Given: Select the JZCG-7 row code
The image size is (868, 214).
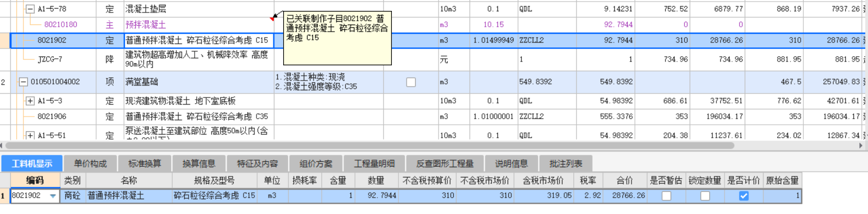Looking at the screenshot, I should pyautogui.click(x=50, y=59).
